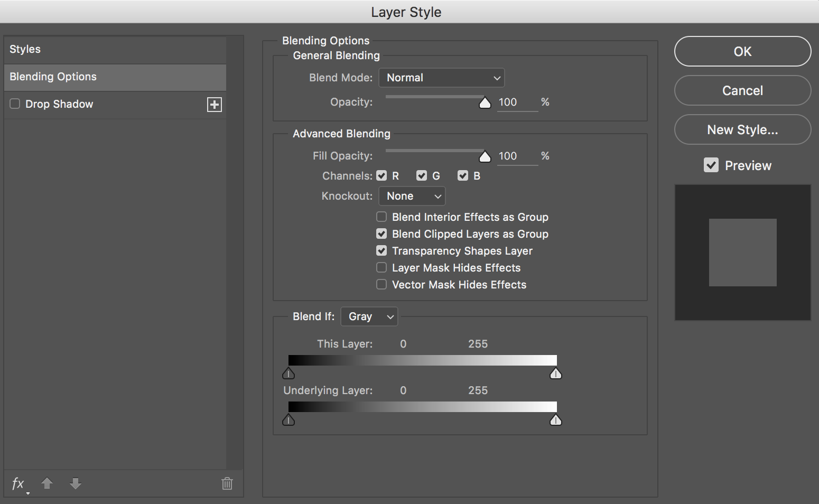This screenshot has width=819, height=504.
Task: Uncheck Blend Clipped Layers as Group
Action: [x=381, y=234]
